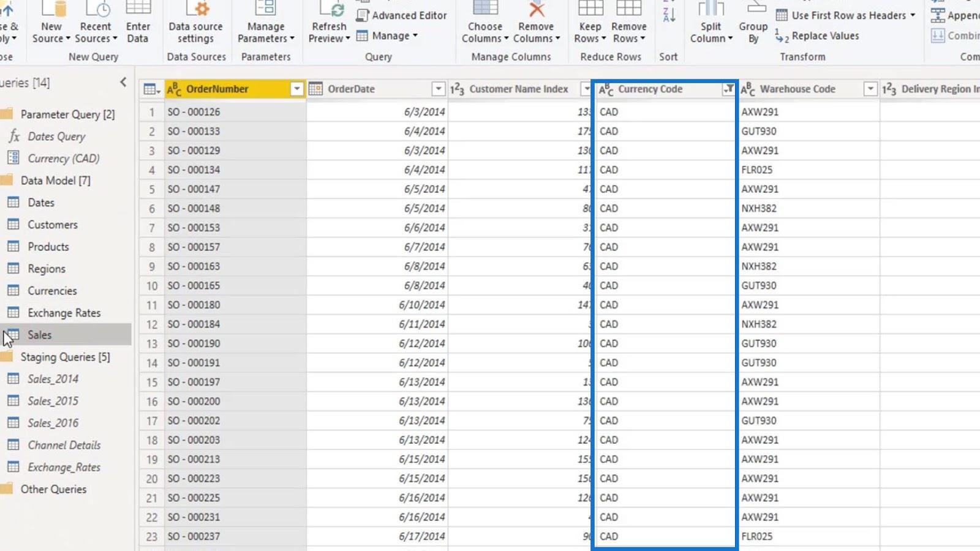
Task: Open the Dates Query function
Action: (56, 137)
